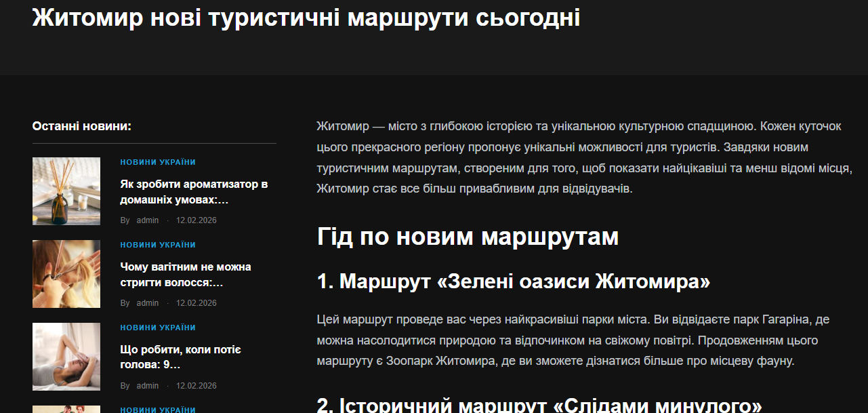The width and height of the screenshot is (868, 413).
Task: Click the 'Останні новини:' sidebar heading
Action: (82, 126)
